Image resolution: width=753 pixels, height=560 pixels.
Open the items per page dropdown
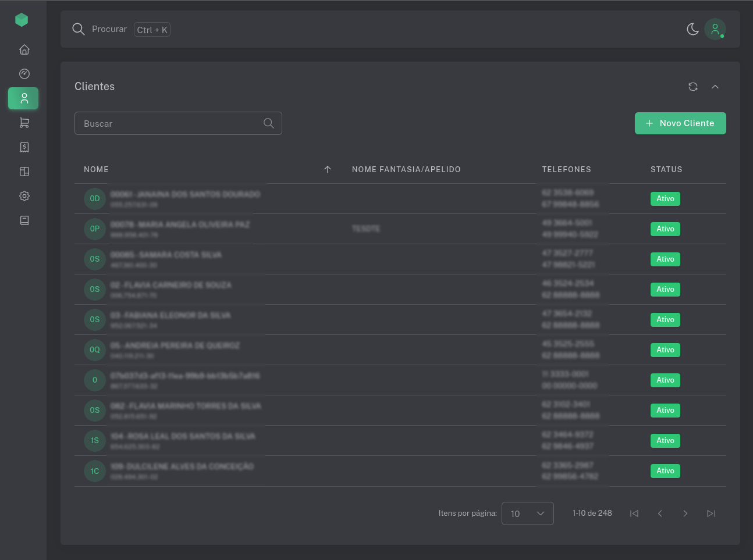(527, 513)
